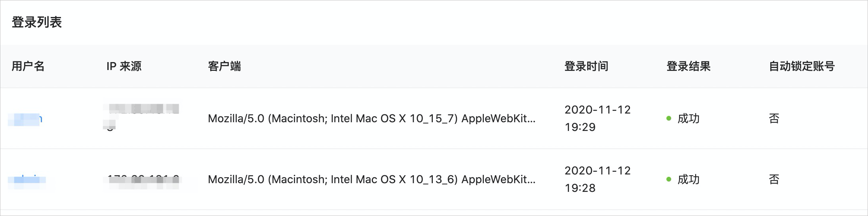Viewport: 868px width, 216px height.
Task: Click the 否 value in the 19:28 row
Action: click(774, 179)
